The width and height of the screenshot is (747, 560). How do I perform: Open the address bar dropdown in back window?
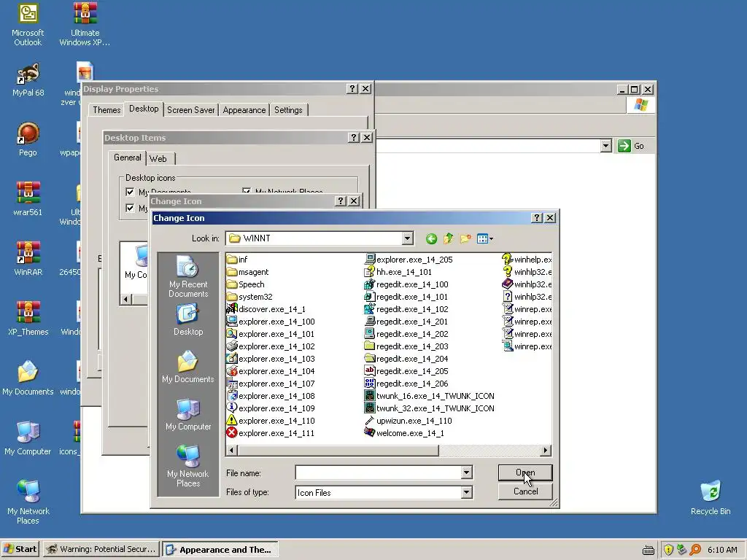pyautogui.click(x=606, y=146)
